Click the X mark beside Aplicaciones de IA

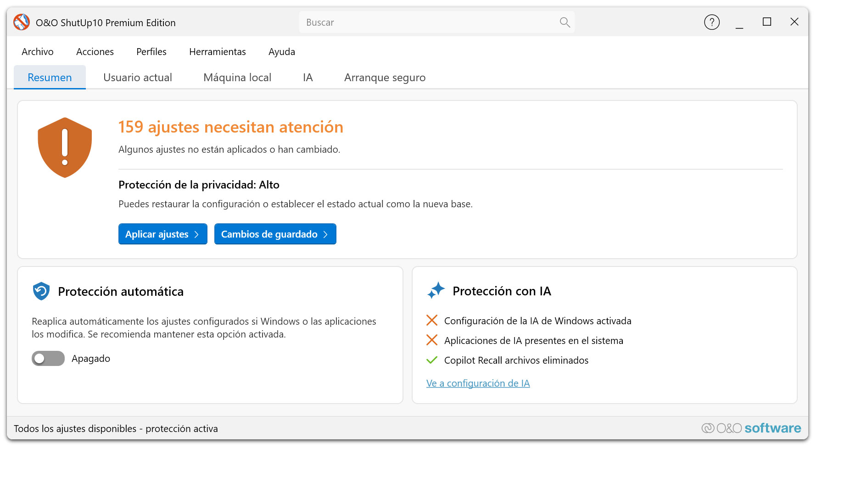(x=432, y=340)
